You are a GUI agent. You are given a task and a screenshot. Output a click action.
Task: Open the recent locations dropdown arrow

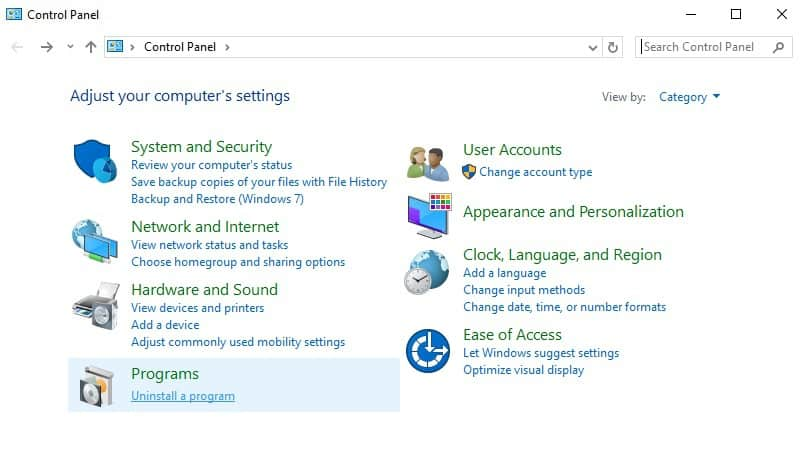pyautogui.click(x=70, y=47)
